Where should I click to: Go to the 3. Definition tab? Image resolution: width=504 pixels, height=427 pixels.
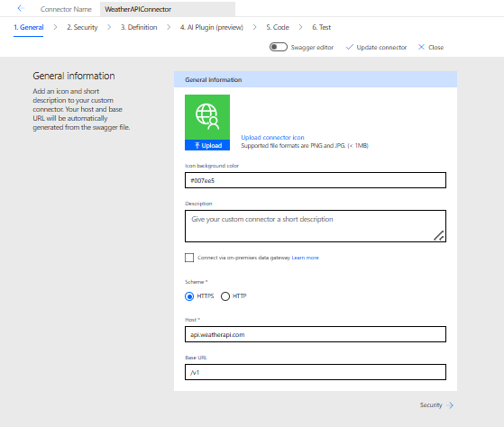139,27
